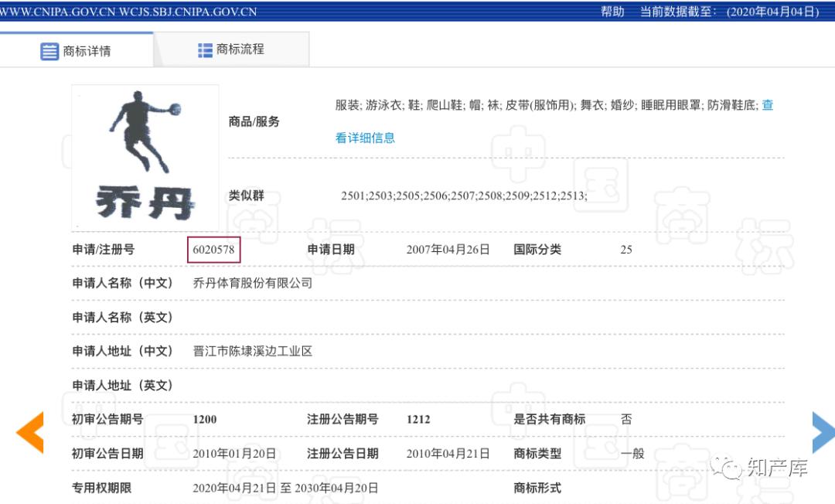The image size is (835, 504).
Task: Click the list icon on 商标详情 tab
Action: tap(49, 49)
